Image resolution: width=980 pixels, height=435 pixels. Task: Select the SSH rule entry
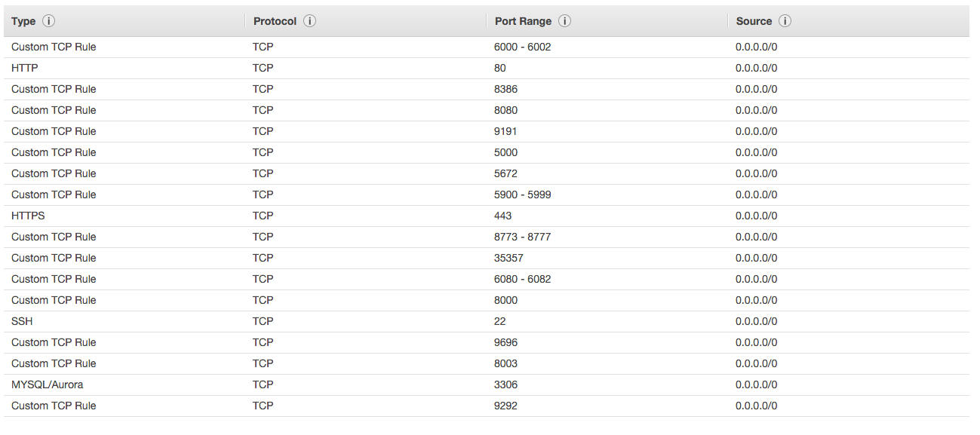[21, 321]
